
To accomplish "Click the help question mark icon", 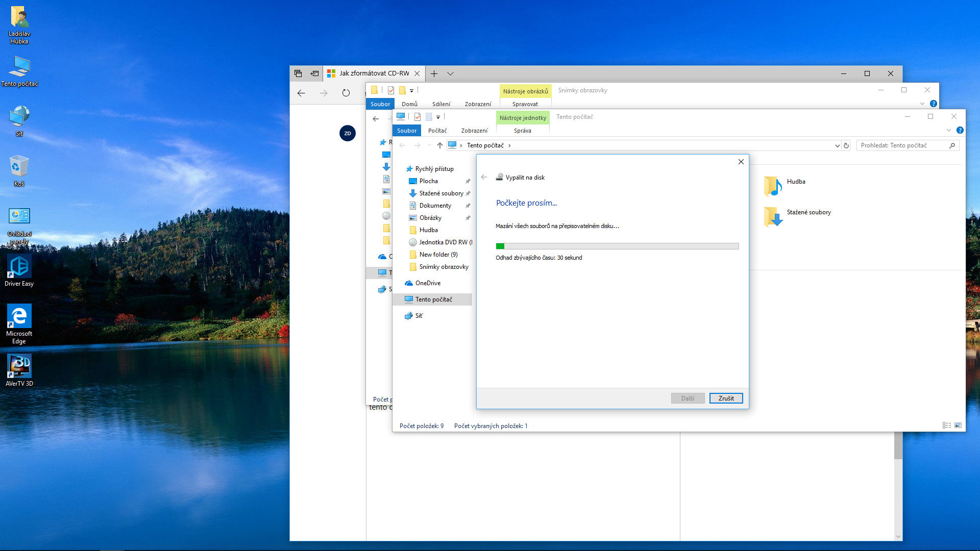I will pos(960,130).
